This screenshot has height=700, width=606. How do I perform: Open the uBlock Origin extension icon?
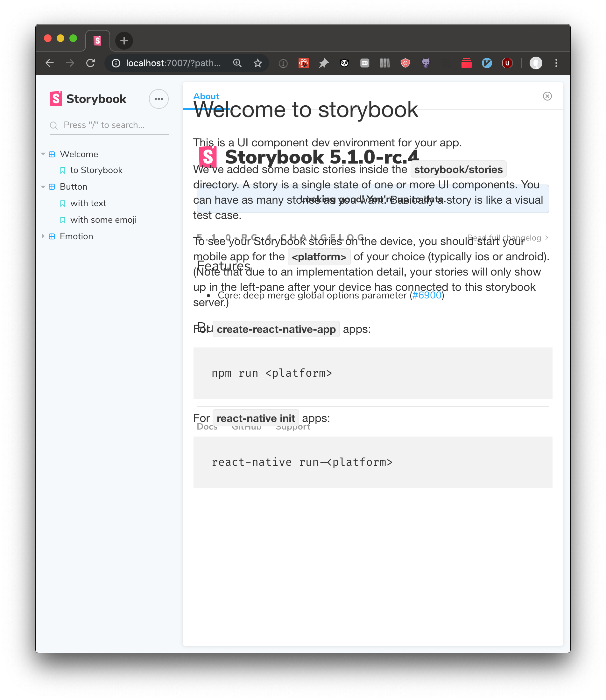(x=507, y=63)
